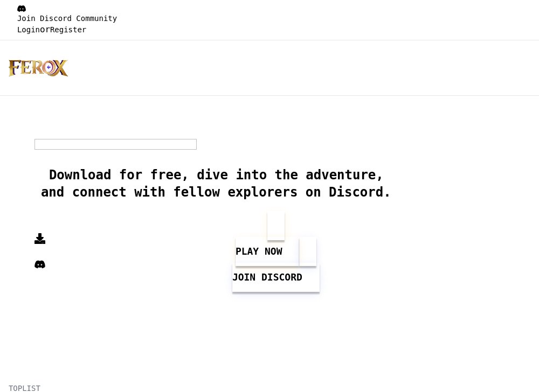Click the blank square right of PLAY NOW
The width and height of the screenshot is (539, 392).
(x=308, y=251)
